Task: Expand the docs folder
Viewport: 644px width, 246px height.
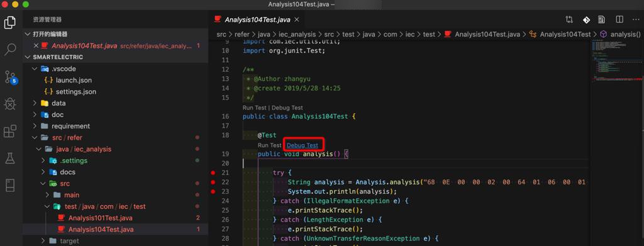Action: 43,172
